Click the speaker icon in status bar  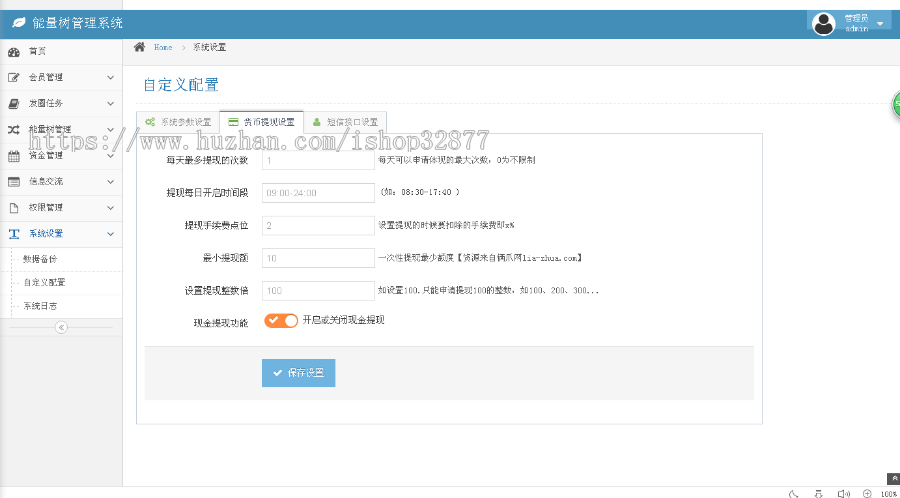[x=843, y=493]
